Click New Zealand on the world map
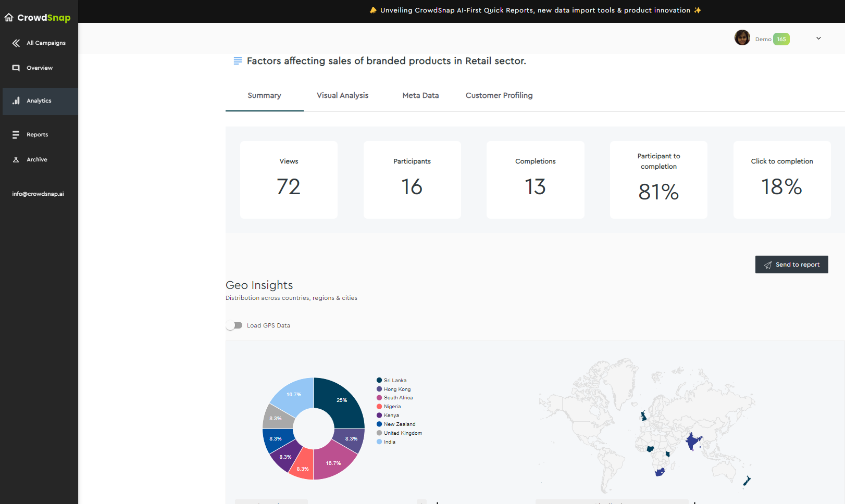The height and width of the screenshot is (504, 845). pos(747,481)
